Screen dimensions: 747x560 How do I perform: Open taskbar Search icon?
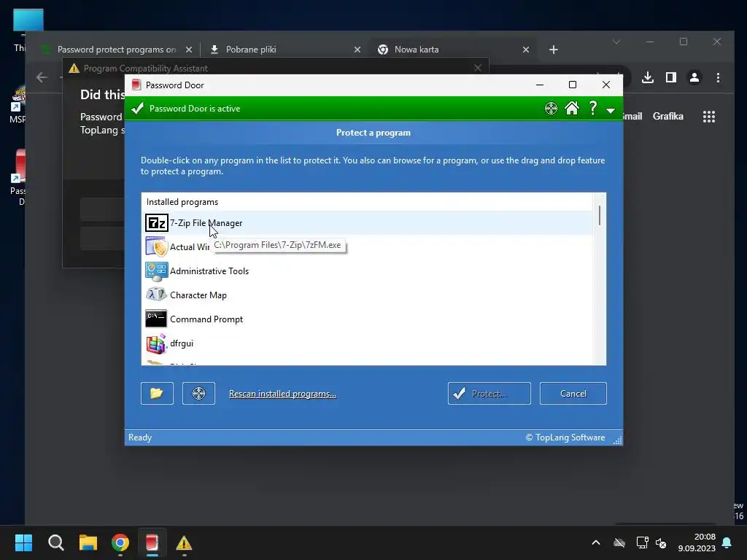55,542
